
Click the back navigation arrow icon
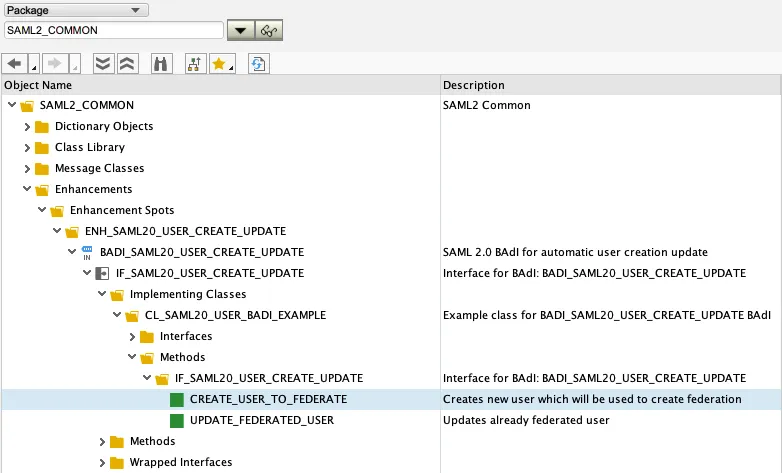point(15,63)
